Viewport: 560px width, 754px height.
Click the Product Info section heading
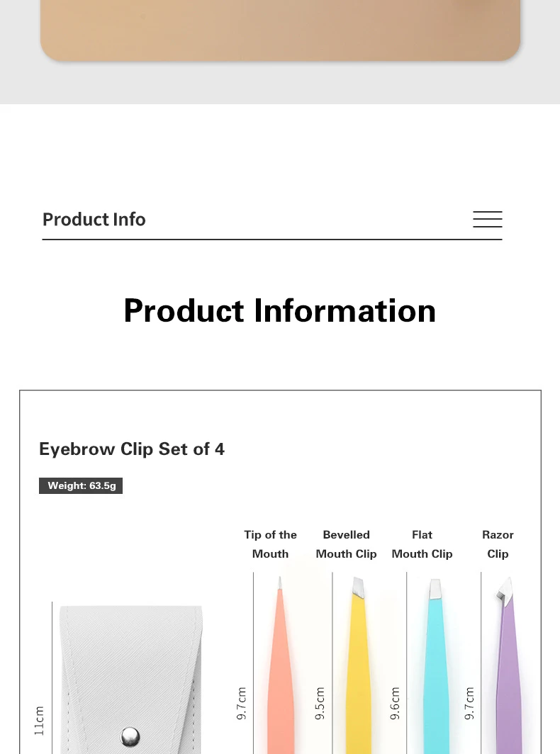(94, 220)
